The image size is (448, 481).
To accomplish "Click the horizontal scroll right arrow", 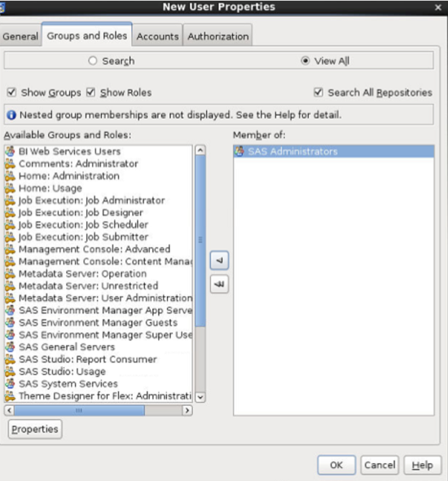I will coord(187,410).
